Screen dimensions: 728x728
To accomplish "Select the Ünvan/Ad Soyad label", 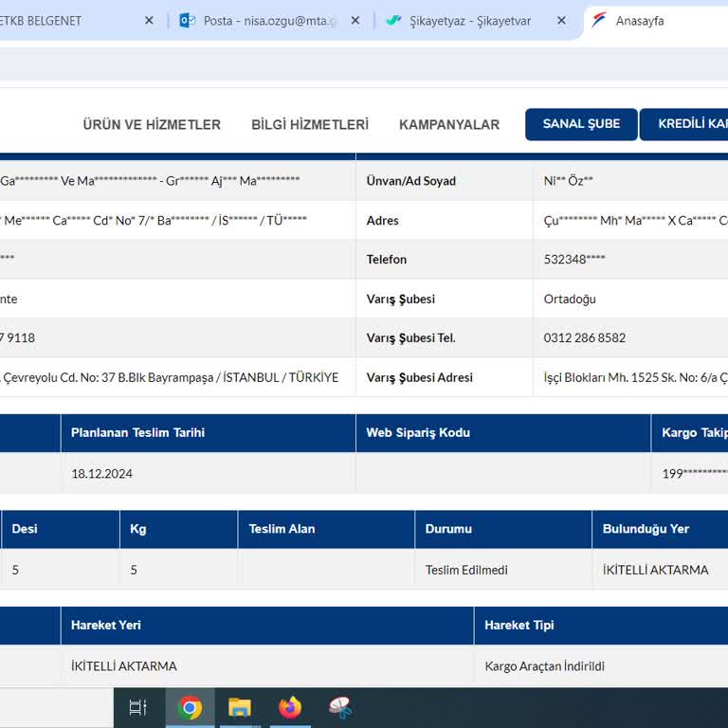I will point(410,181).
